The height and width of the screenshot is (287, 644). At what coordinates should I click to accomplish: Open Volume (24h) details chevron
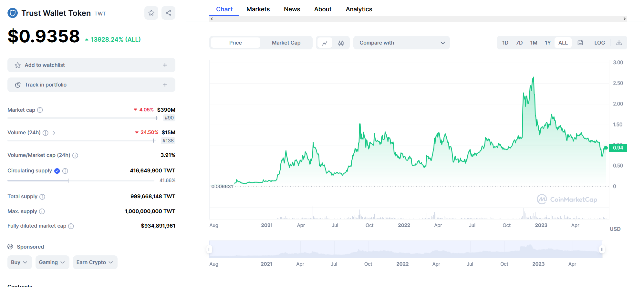click(x=54, y=133)
